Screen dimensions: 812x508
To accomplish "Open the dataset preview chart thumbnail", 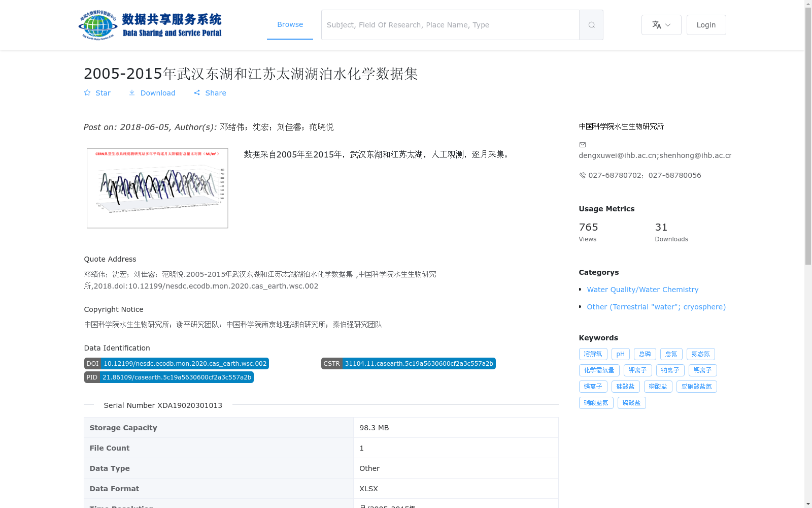I will (157, 188).
